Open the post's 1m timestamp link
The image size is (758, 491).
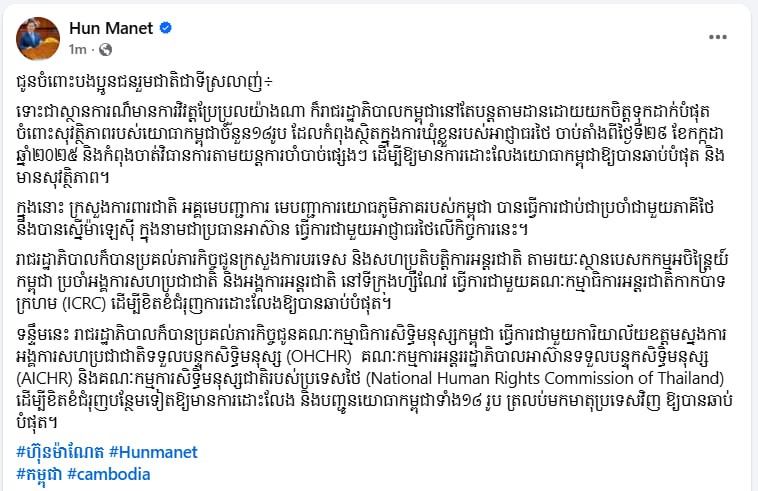[77, 48]
